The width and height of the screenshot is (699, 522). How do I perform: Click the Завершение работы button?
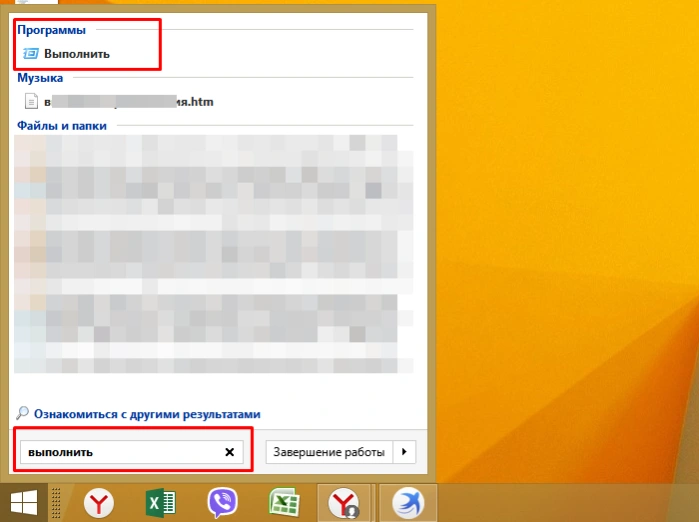[x=329, y=452]
